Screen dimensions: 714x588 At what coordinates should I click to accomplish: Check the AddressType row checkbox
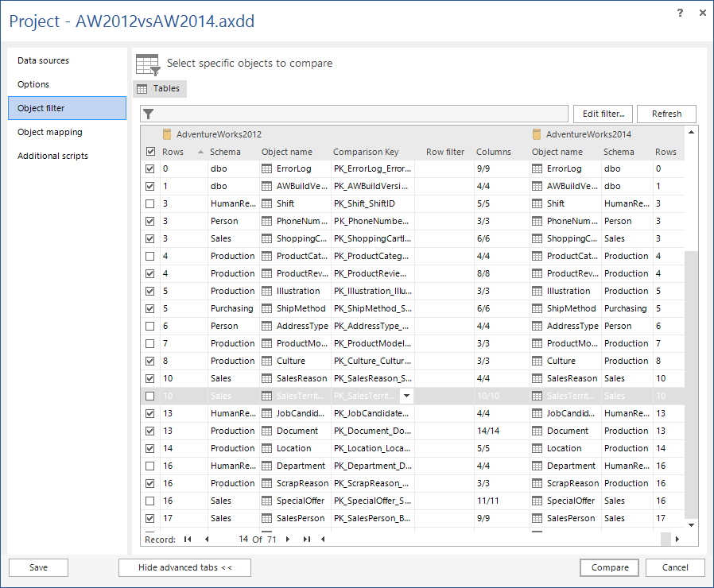tap(149, 327)
